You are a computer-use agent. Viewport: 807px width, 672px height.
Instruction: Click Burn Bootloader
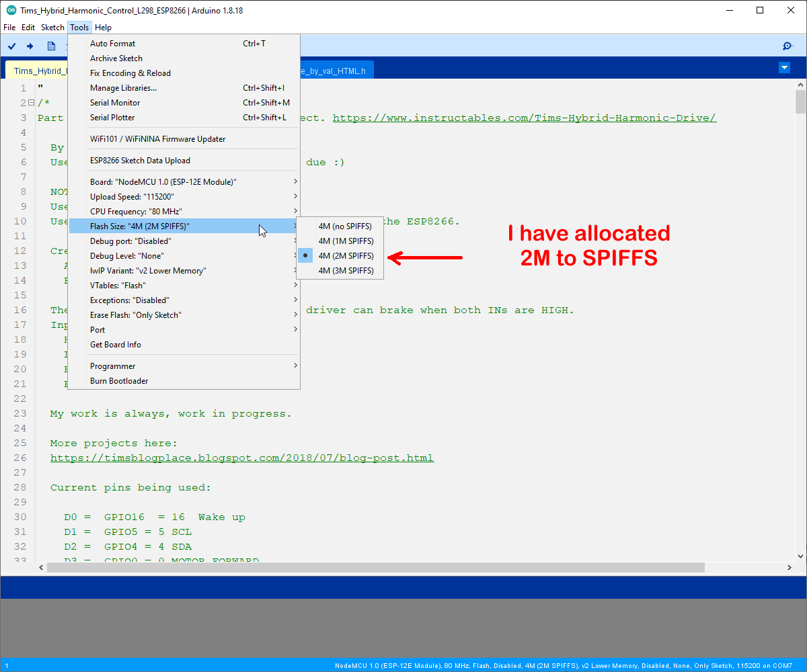tap(184, 381)
